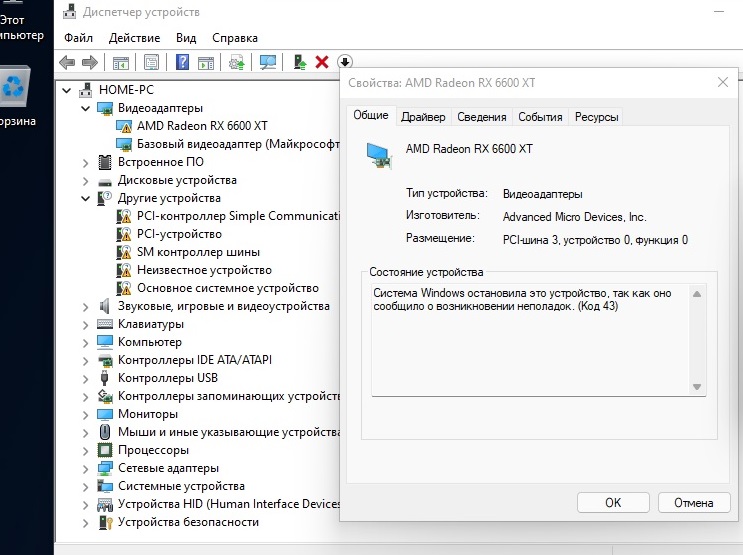Click scroll-up arrow in device status box
This screenshot has width=743, height=555.
697,294
